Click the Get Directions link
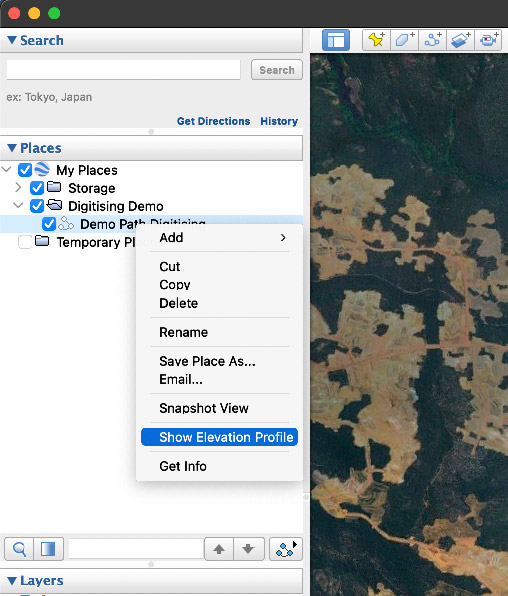508x596 pixels. (213, 121)
